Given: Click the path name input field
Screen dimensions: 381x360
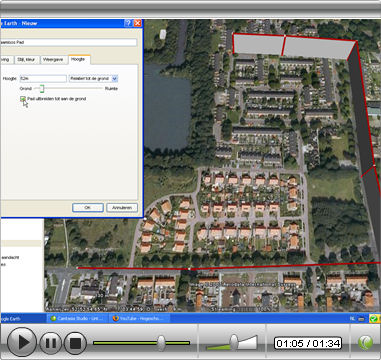Looking at the screenshot, I should tap(68, 42).
